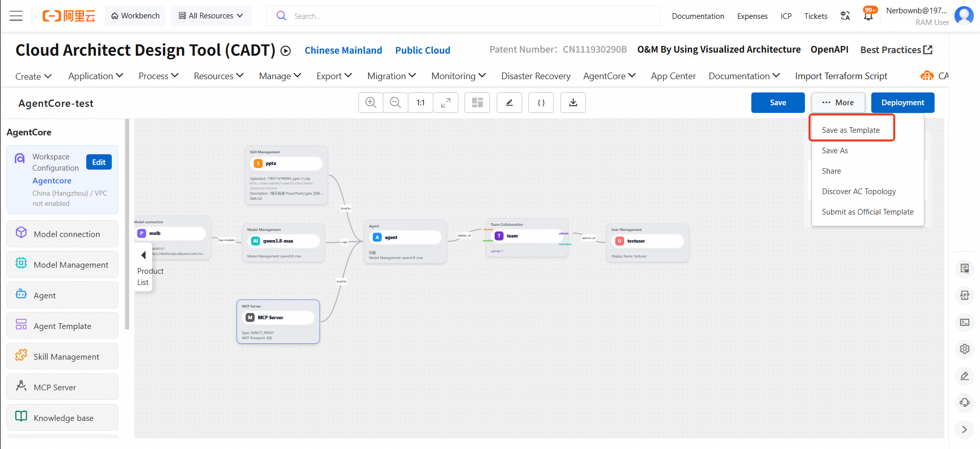Open Import Terraform Script
The height and width of the screenshot is (449, 980).
pyautogui.click(x=841, y=76)
